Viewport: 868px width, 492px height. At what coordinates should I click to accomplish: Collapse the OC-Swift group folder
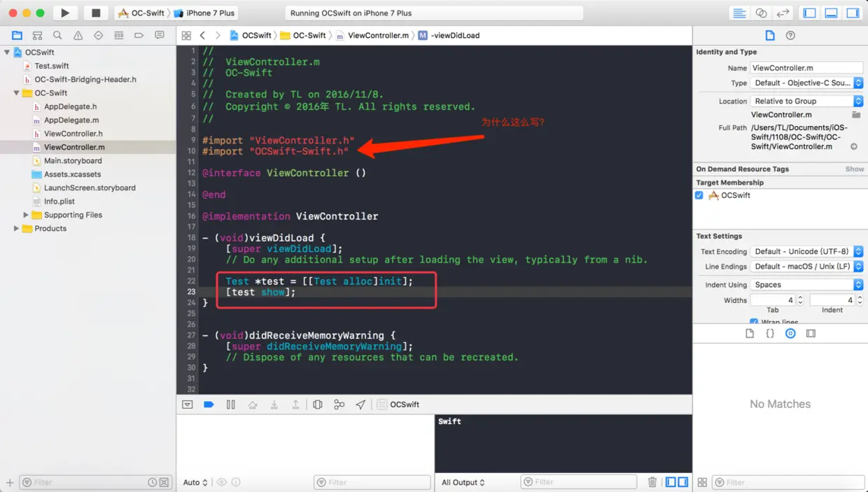pyautogui.click(x=16, y=93)
